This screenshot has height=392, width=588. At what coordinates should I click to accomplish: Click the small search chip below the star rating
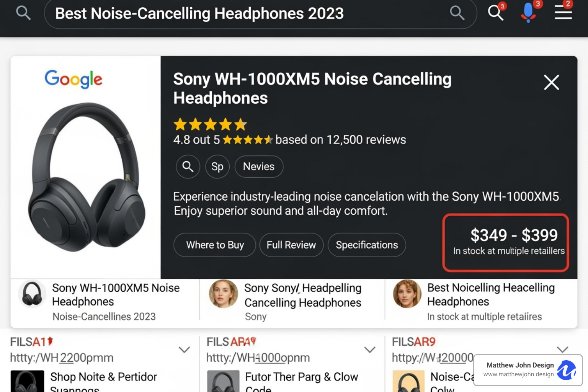[188, 167]
